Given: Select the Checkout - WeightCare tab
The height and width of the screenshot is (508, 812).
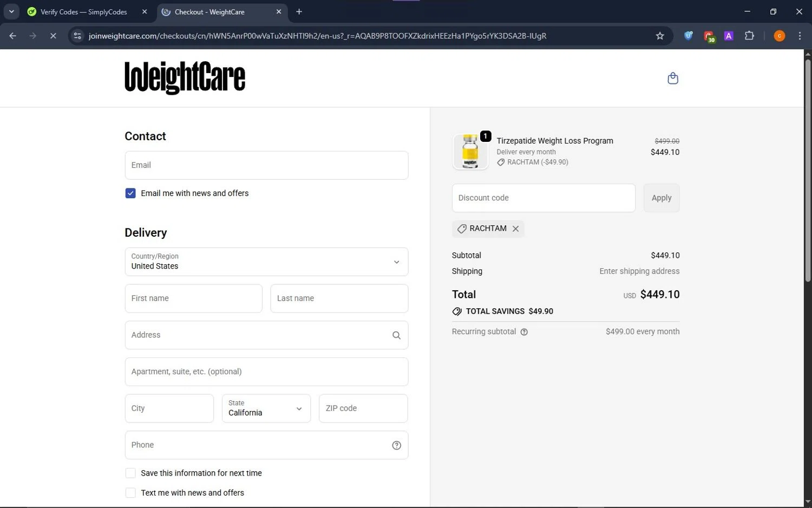Looking at the screenshot, I should pos(222,11).
